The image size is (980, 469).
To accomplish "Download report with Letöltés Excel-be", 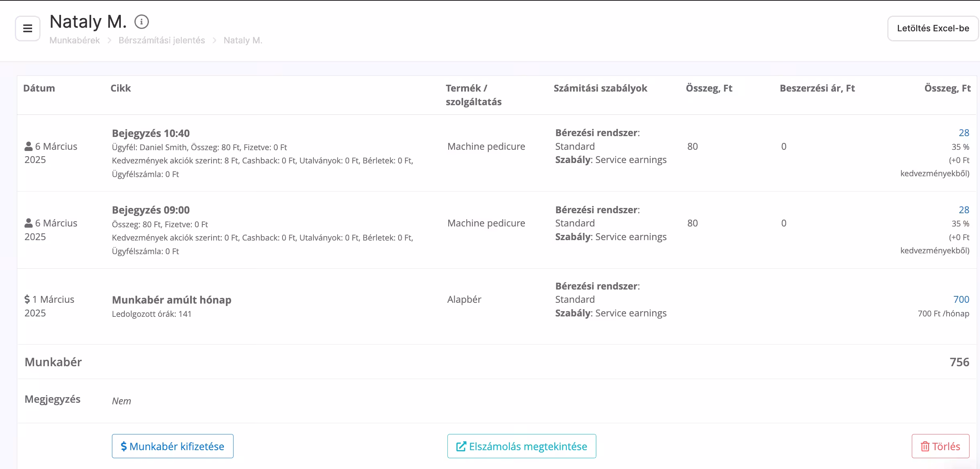I will 933,29.
